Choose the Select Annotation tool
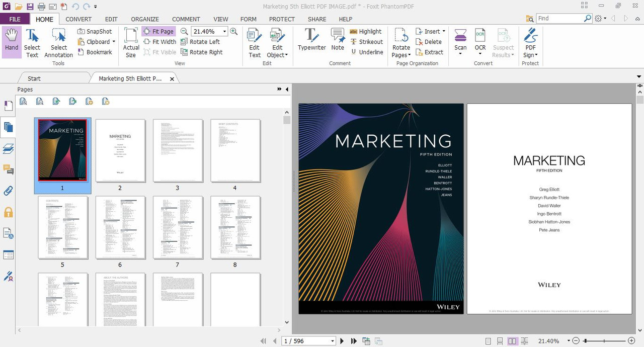The image size is (644, 347). (x=58, y=42)
